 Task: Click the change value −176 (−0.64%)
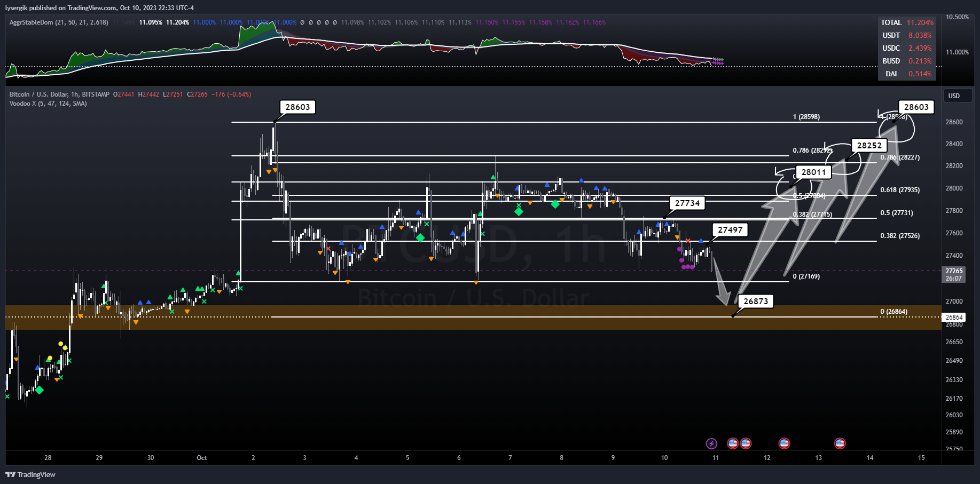pos(231,94)
